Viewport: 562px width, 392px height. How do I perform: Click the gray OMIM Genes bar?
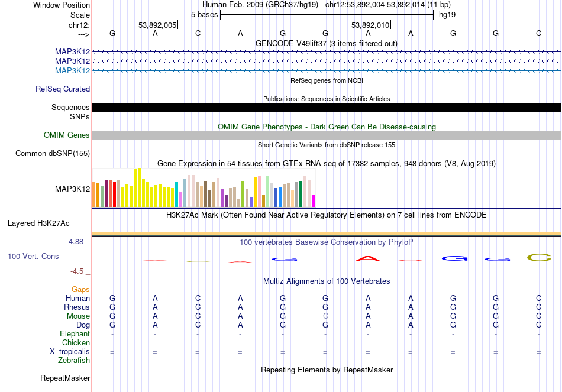point(327,135)
